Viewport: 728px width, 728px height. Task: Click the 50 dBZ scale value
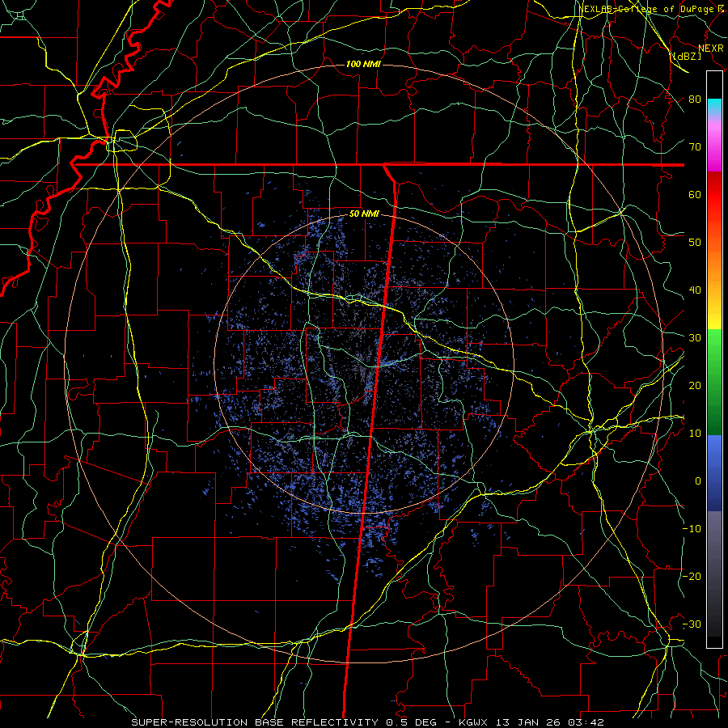(x=695, y=243)
